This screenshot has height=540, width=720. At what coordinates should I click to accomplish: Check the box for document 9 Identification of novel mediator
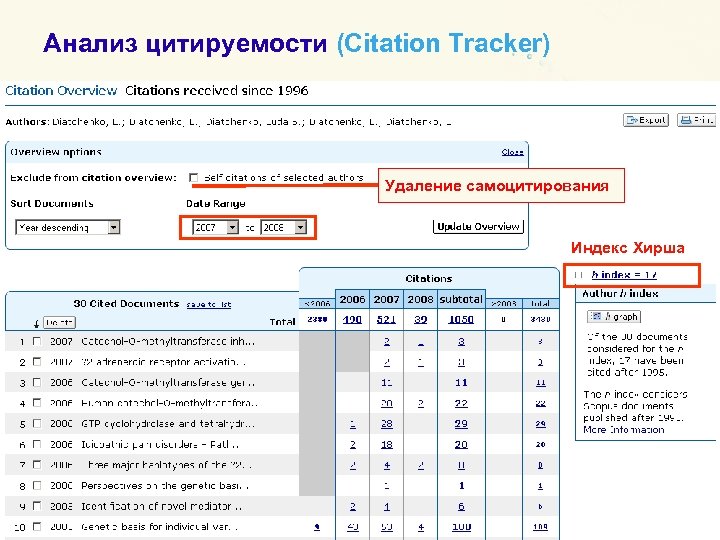37,506
